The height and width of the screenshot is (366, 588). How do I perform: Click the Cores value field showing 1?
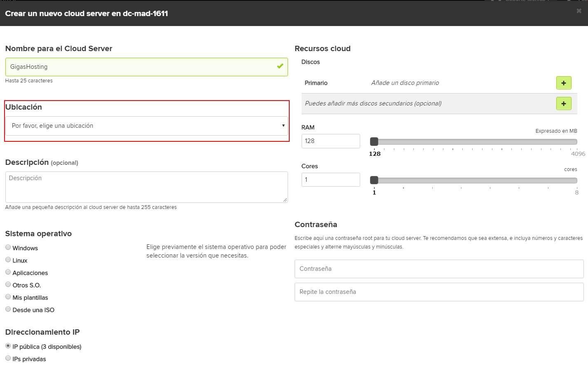[330, 180]
